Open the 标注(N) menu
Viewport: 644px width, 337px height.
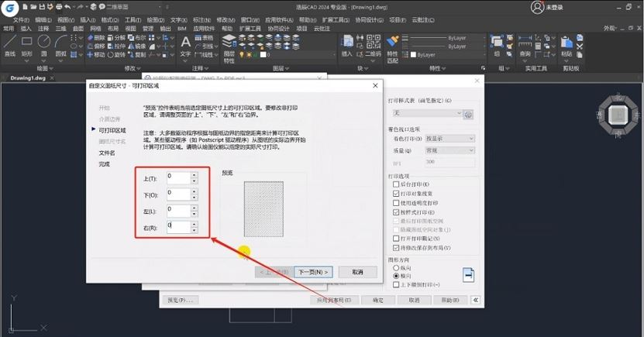coord(201,19)
